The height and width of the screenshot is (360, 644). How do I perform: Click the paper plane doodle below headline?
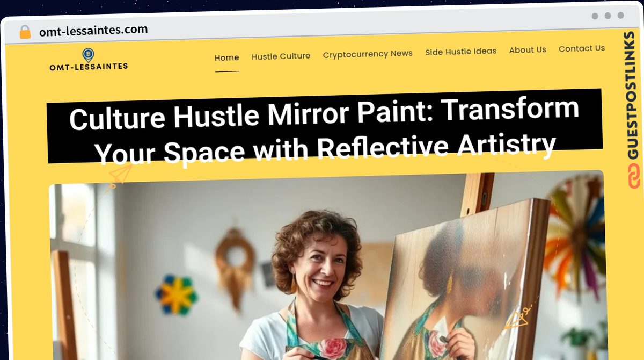[120, 175]
